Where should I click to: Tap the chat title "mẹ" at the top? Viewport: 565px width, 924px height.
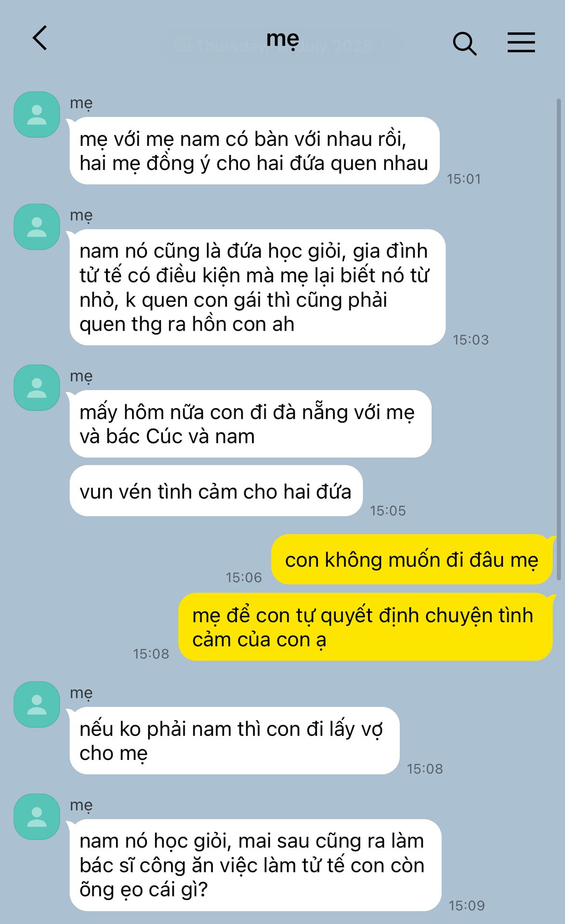click(283, 39)
